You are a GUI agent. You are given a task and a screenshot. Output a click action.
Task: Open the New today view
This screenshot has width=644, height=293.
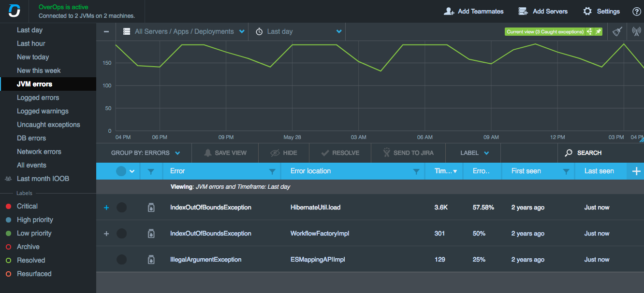tap(33, 57)
